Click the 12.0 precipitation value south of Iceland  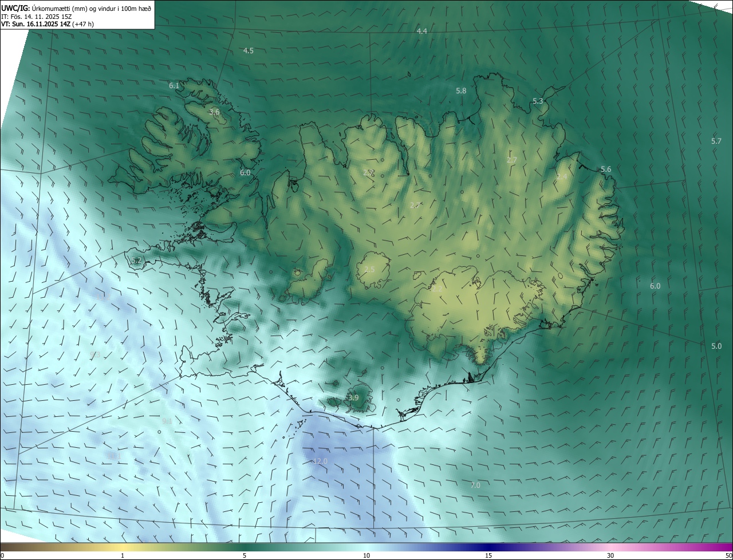coord(320,461)
